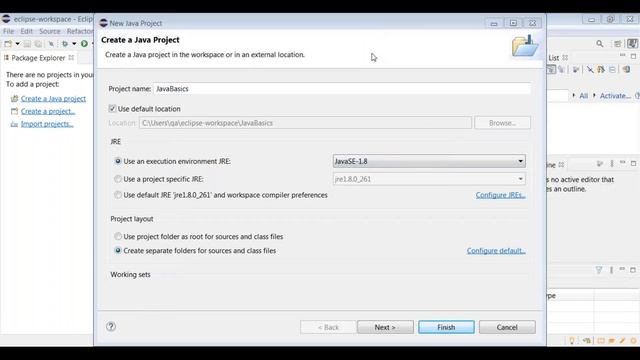This screenshot has height=360, width=640.
Task: Click the Working sets group label
Action: [x=130, y=275]
